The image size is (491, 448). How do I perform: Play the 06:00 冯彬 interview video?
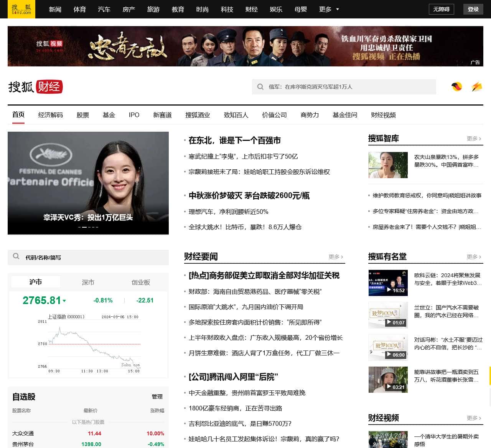pos(388,347)
